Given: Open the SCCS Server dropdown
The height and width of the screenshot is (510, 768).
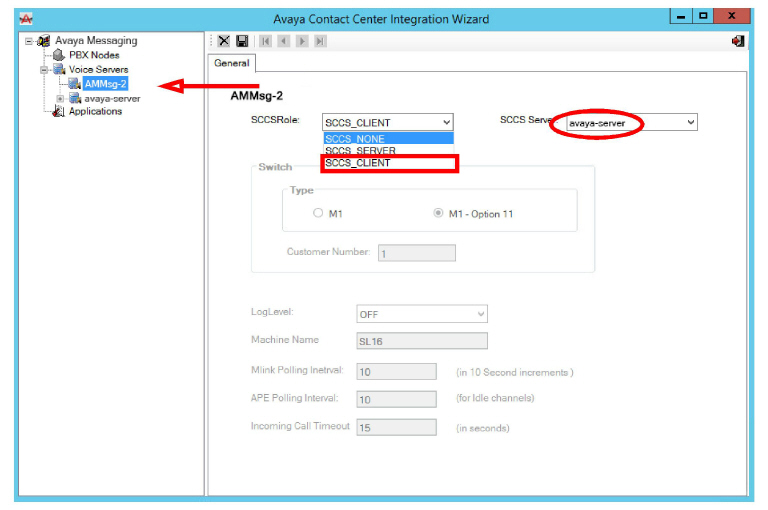Looking at the screenshot, I should [x=631, y=122].
